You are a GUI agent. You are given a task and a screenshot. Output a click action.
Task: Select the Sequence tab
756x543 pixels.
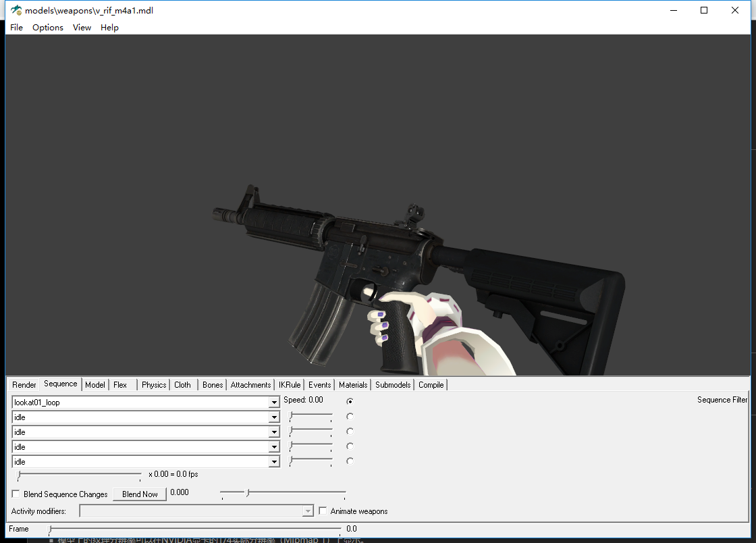tap(60, 384)
